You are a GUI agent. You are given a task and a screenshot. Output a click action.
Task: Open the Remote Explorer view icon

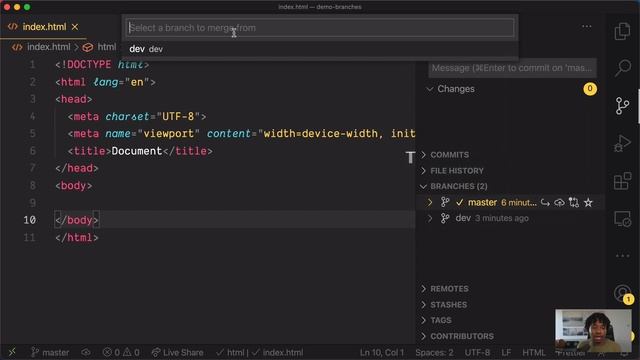[x=622, y=219]
